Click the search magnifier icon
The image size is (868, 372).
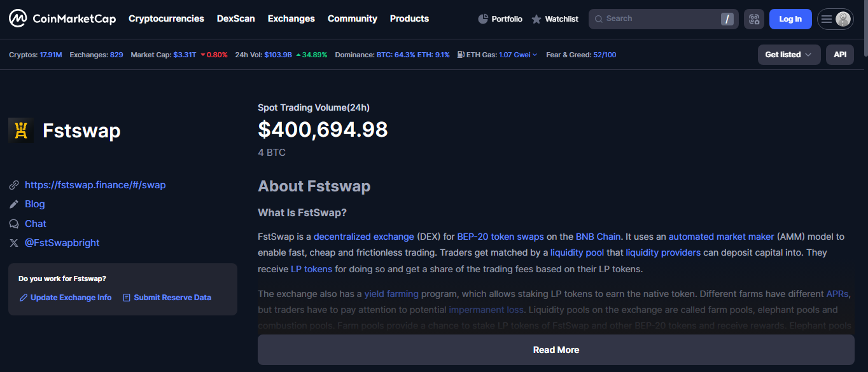[598, 19]
